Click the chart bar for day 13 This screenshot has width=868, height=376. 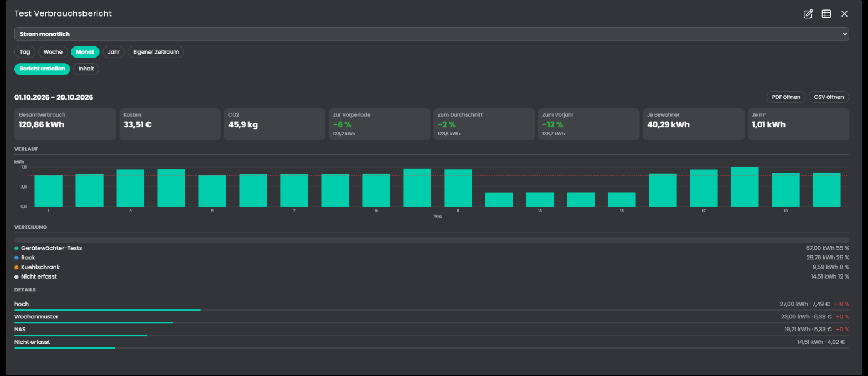pyautogui.click(x=540, y=200)
